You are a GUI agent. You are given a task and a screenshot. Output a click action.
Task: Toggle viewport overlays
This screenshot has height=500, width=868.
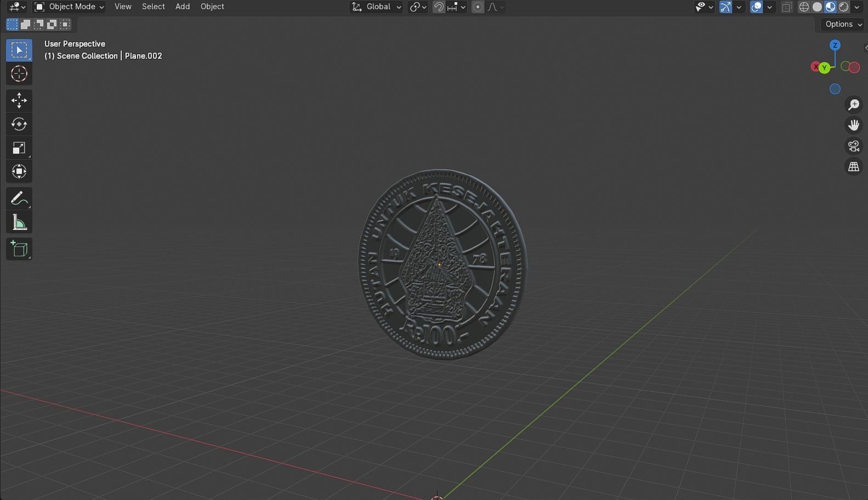point(756,7)
